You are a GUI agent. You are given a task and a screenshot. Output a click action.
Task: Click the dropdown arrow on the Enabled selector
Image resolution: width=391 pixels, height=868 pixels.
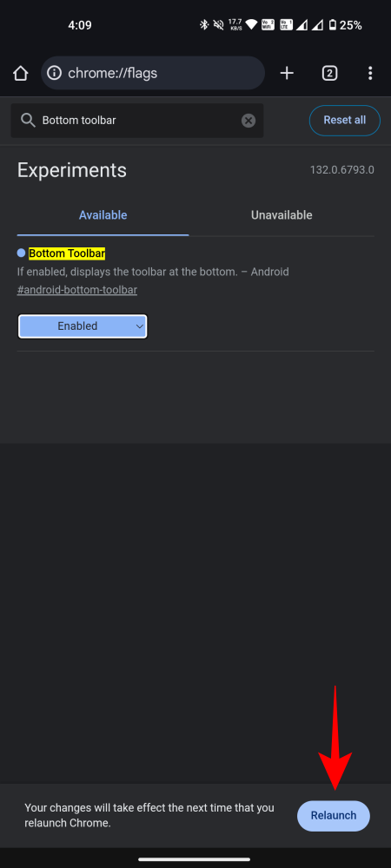tap(140, 326)
